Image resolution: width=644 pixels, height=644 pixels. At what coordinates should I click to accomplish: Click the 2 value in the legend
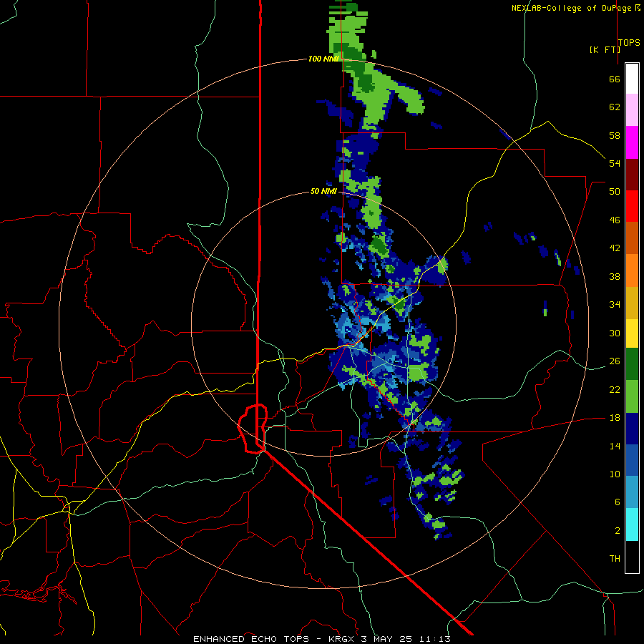[x=618, y=531]
